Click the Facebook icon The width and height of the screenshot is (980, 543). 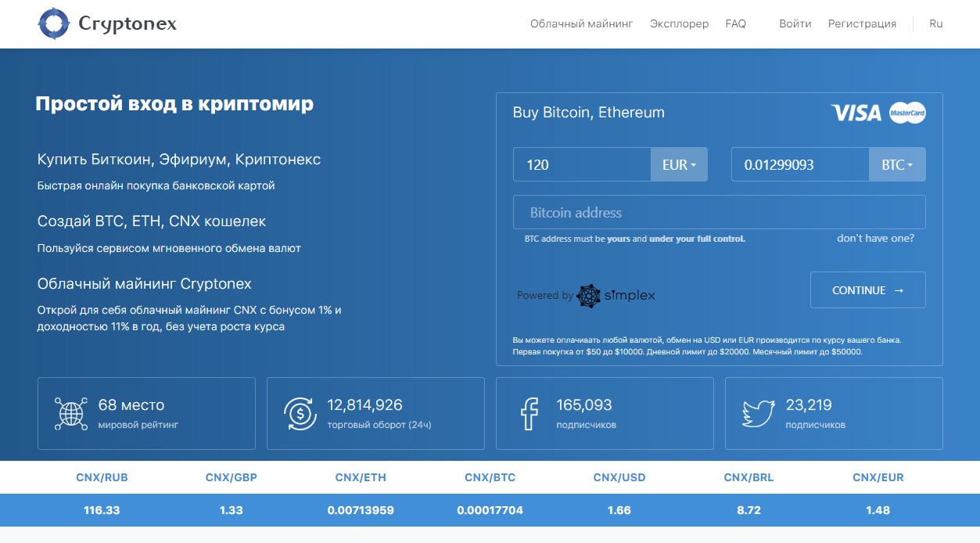[x=529, y=413]
